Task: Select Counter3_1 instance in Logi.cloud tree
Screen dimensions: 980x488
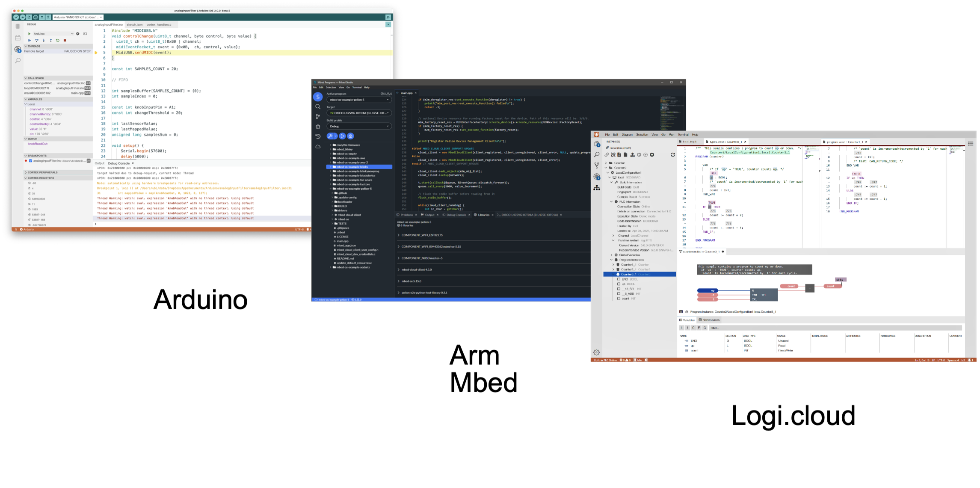Action: pyautogui.click(x=640, y=274)
